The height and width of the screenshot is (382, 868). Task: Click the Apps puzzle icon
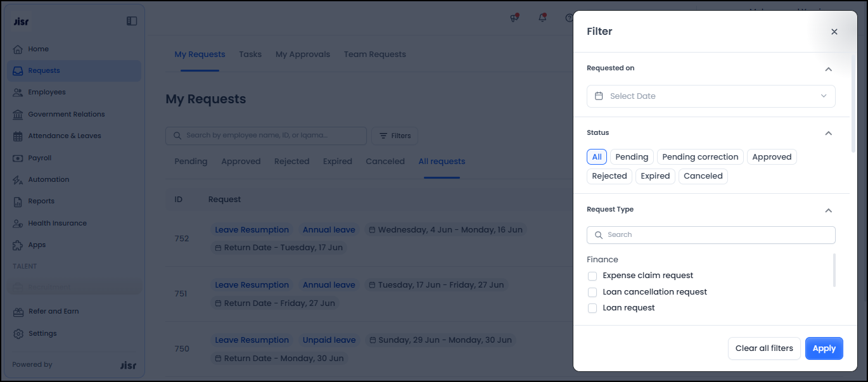[18, 245]
